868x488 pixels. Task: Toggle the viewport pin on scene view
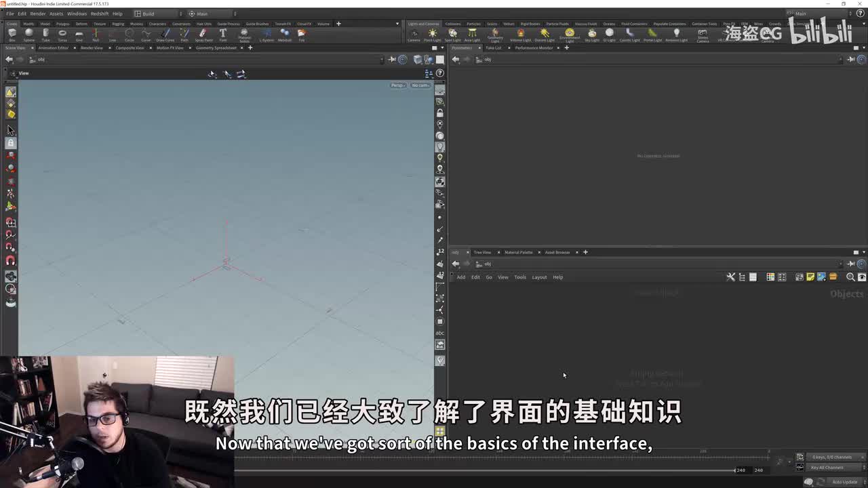click(x=392, y=59)
